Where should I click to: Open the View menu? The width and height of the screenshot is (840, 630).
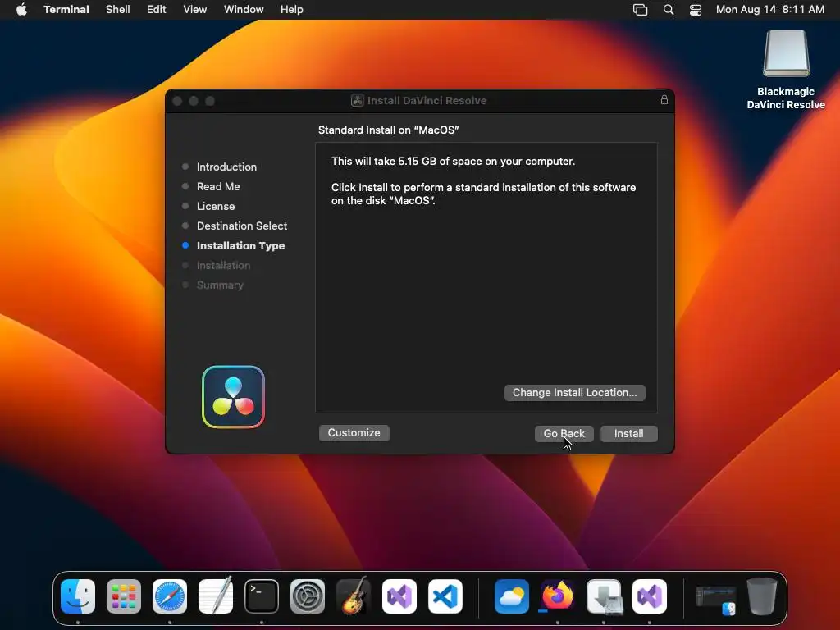pyautogui.click(x=195, y=10)
